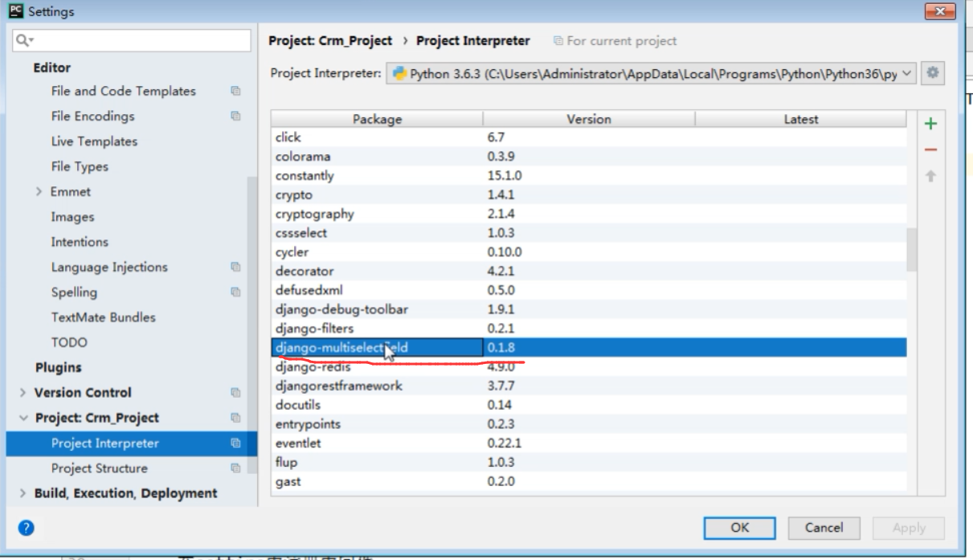Sort by Package column header
This screenshot has height=560, width=973.
pyautogui.click(x=377, y=119)
